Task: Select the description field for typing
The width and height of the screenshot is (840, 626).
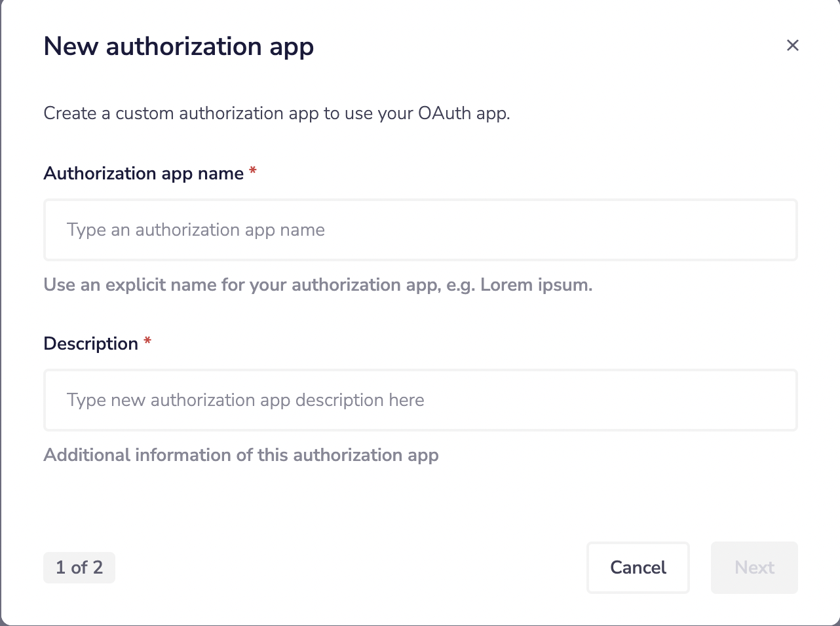Action: coord(419,400)
